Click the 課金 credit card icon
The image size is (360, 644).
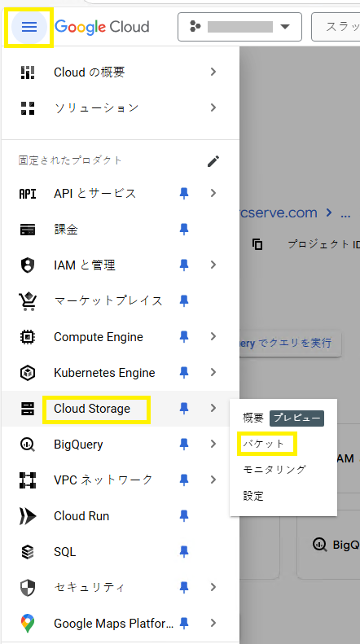point(28,229)
